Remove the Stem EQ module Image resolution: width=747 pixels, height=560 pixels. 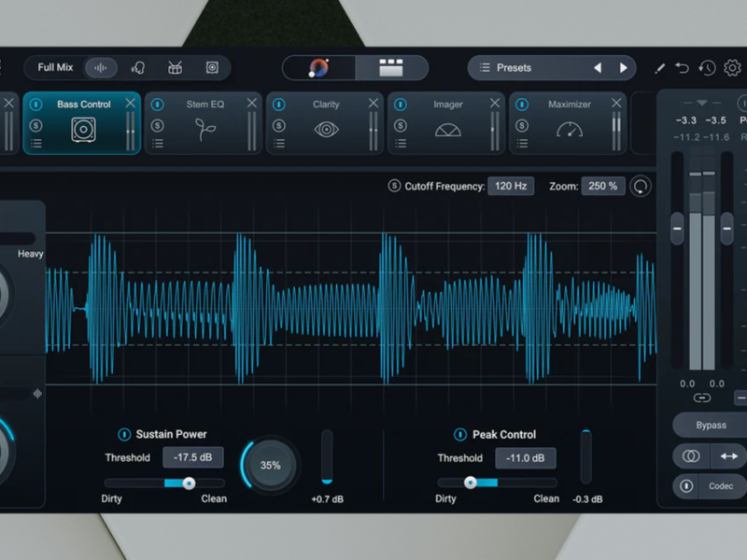coord(252,103)
